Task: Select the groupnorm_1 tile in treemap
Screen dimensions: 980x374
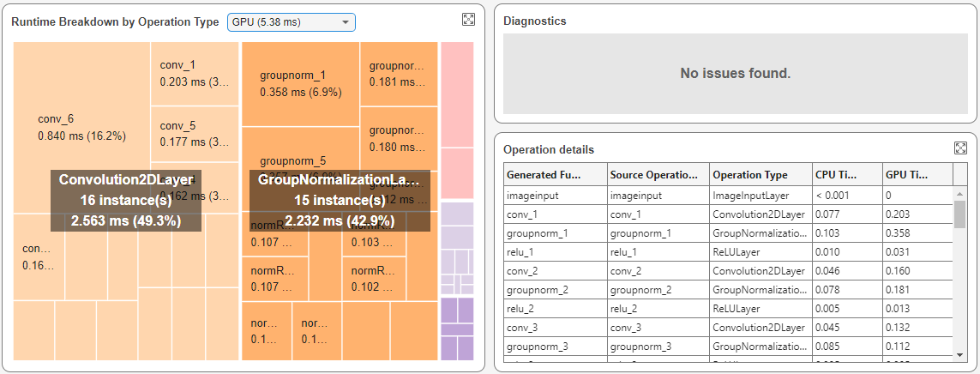Action: 300,84
